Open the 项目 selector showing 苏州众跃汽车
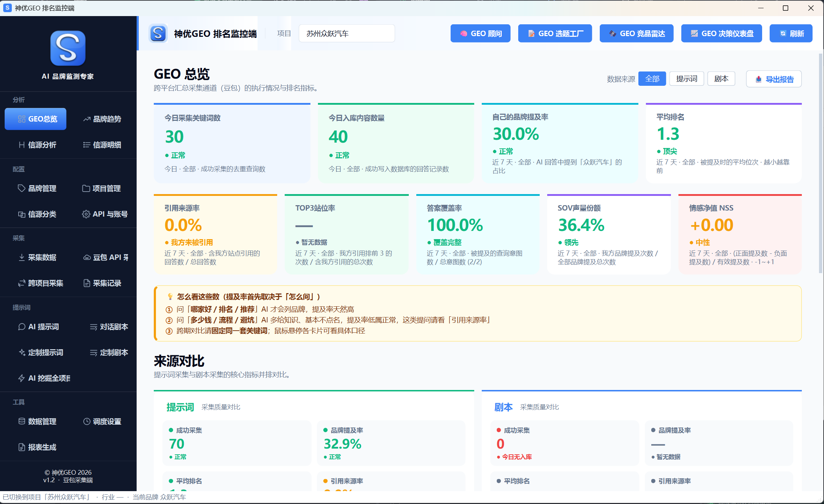 (x=347, y=34)
